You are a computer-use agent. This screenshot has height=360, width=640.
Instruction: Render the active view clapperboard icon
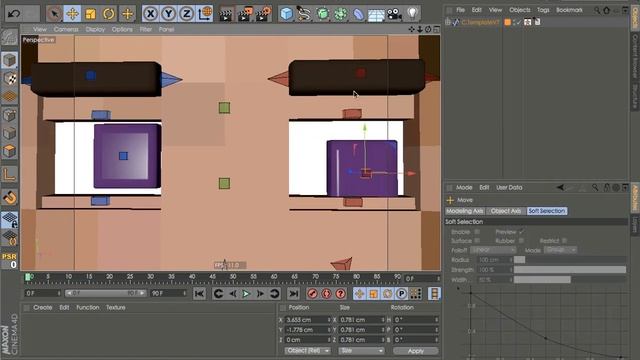tap(226, 14)
